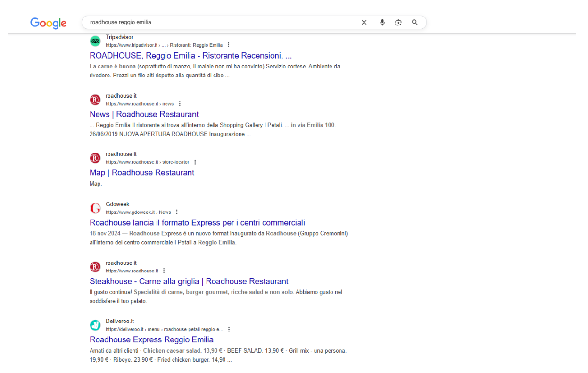588x373 pixels.
Task: Click the microphone icon for voice search
Action: coord(382,22)
